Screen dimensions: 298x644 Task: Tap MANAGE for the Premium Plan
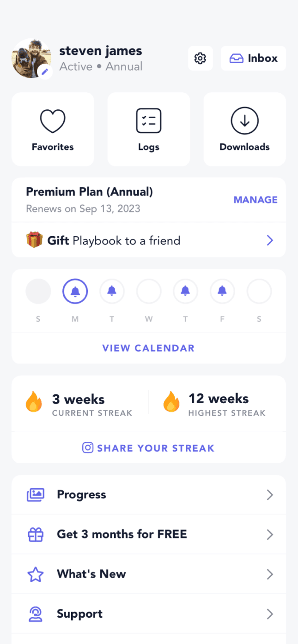coord(255,200)
